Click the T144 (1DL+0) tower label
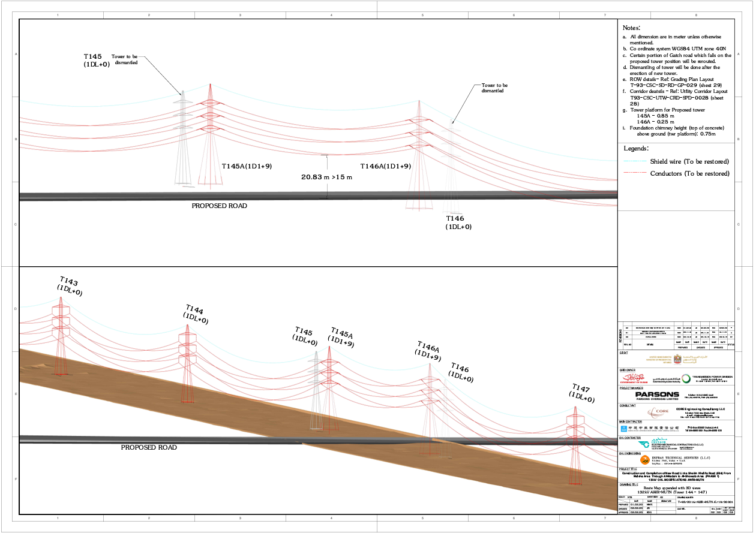This screenshot has width=756, height=533. (x=196, y=314)
